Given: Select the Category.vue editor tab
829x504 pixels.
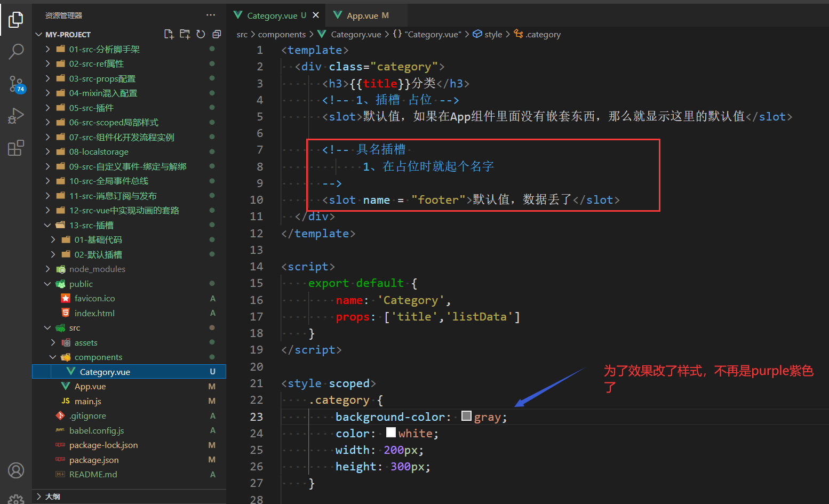Looking at the screenshot, I should point(276,15).
